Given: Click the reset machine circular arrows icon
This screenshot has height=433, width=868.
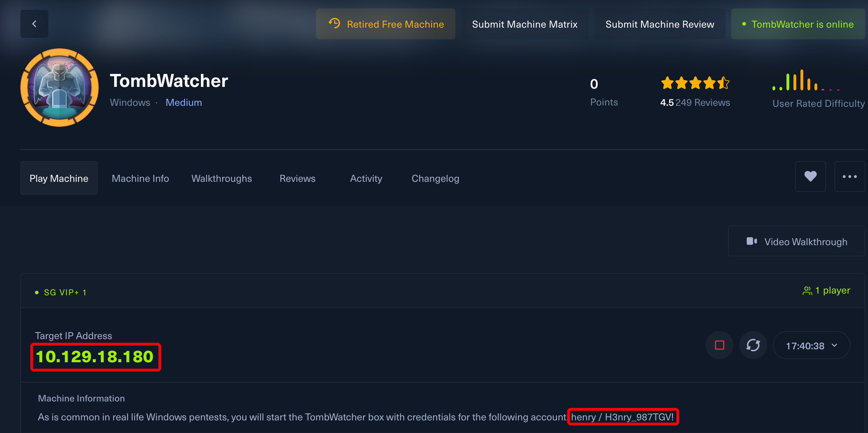Looking at the screenshot, I should [x=753, y=345].
